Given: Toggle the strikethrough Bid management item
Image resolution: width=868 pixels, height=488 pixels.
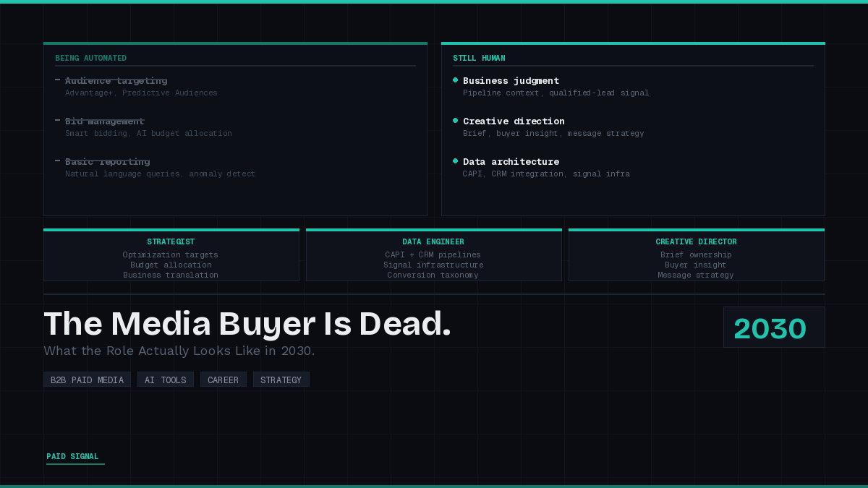Looking at the screenshot, I should click(104, 121).
